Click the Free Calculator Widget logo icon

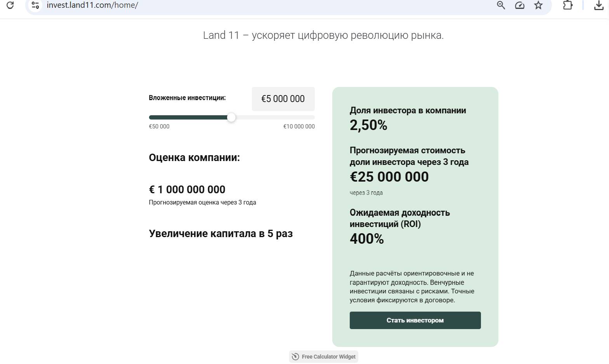tap(295, 357)
